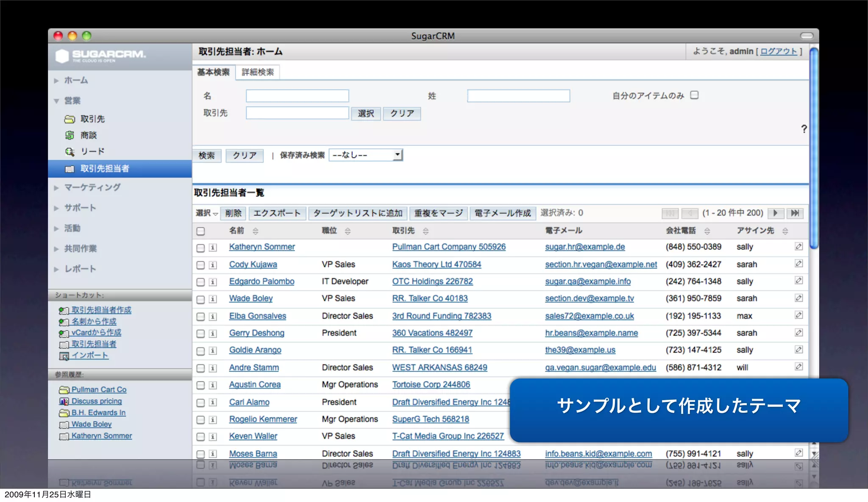Click edit pencil icon for Katheryn Sommer row
868x502 pixels.
point(798,246)
